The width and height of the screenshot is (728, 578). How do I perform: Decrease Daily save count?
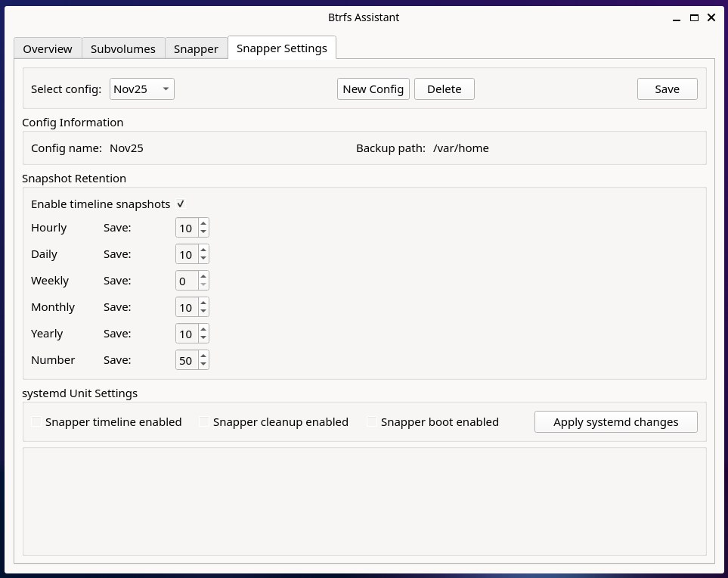203,258
